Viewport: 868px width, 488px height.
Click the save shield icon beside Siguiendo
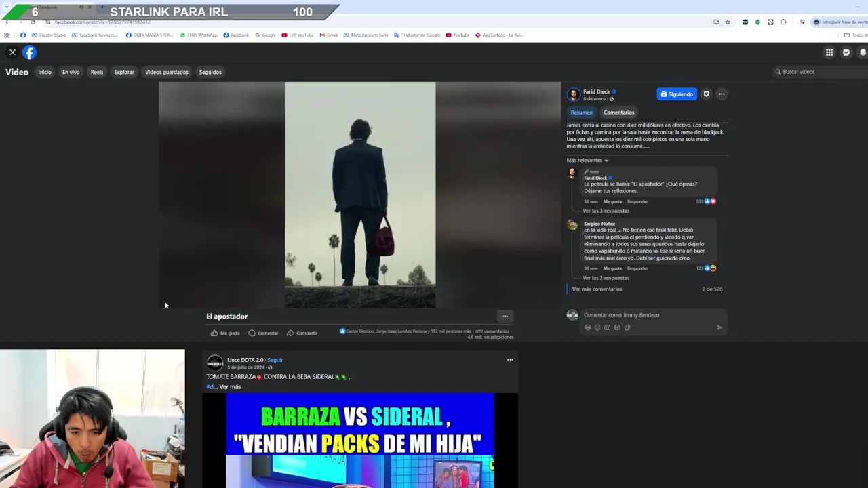[x=706, y=94]
